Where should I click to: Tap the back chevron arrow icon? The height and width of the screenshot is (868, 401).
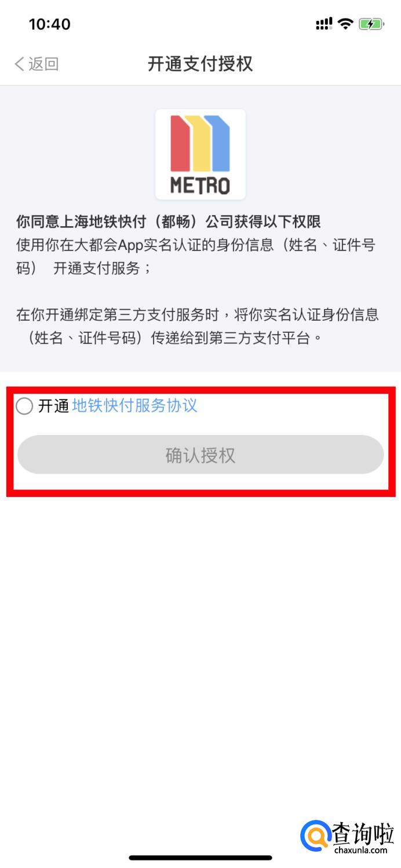pos(19,64)
